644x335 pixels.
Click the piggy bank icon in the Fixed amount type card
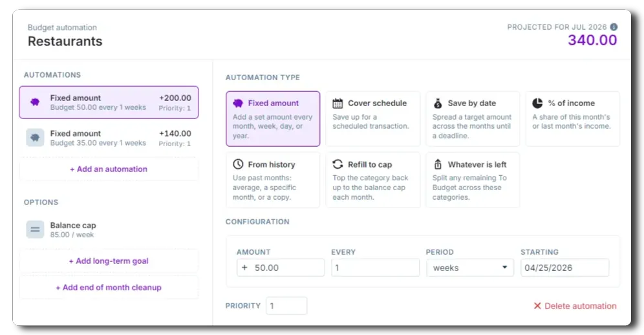click(x=238, y=103)
